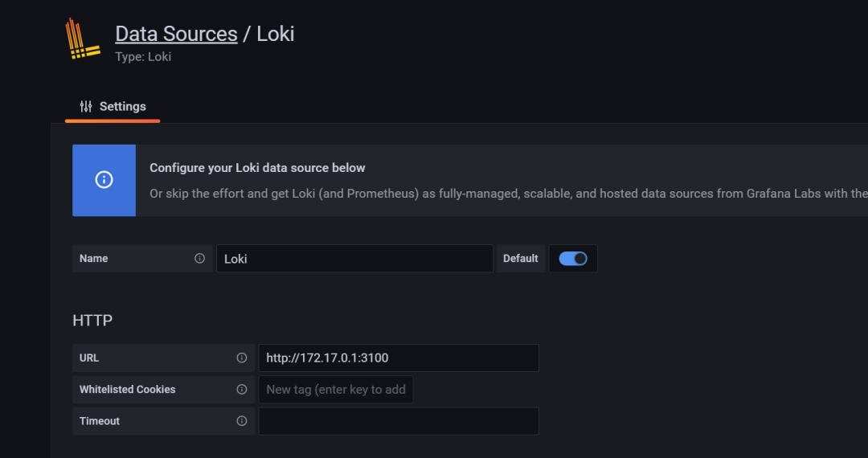Viewport: 868px width, 458px height.
Task: Click the sliders icon on Settings tab
Action: click(x=86, y=106)
